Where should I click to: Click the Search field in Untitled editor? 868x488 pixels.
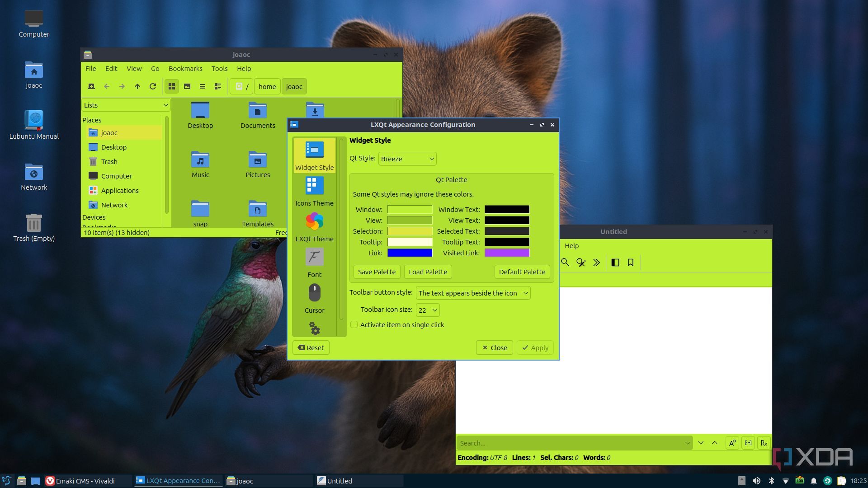pyautogui.click(x=574, y=443)
